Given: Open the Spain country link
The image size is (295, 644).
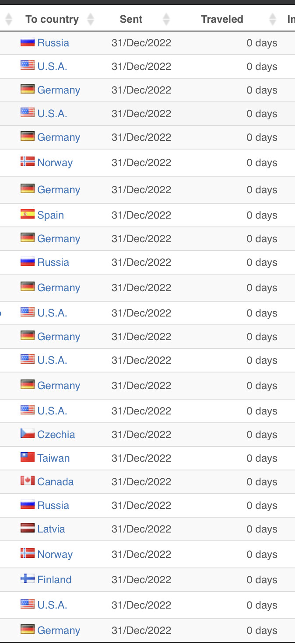Looking at the screenshot, I should [x=51, y=215].
